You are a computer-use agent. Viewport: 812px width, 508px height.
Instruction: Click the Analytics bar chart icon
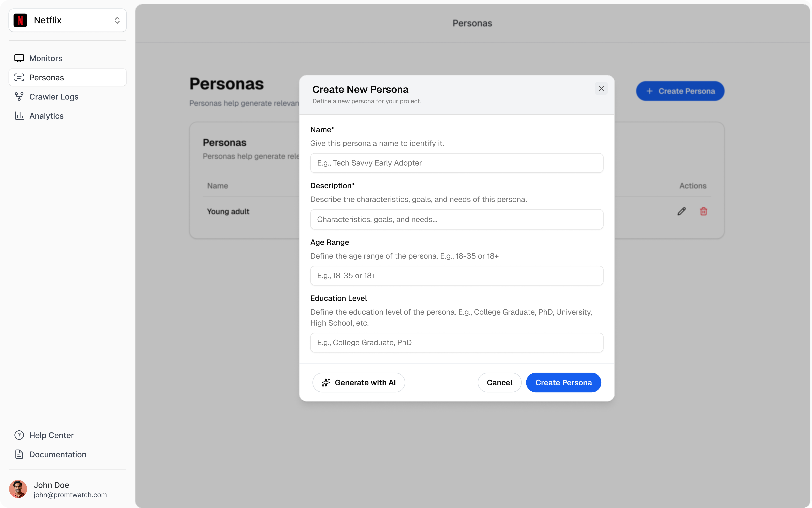click(x=19, y=116)
